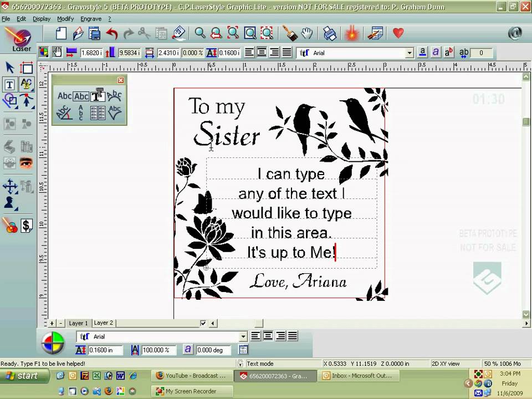Toggle the T paragraph text mode in palette
532x399 pixels.
(x=98, y=95)
